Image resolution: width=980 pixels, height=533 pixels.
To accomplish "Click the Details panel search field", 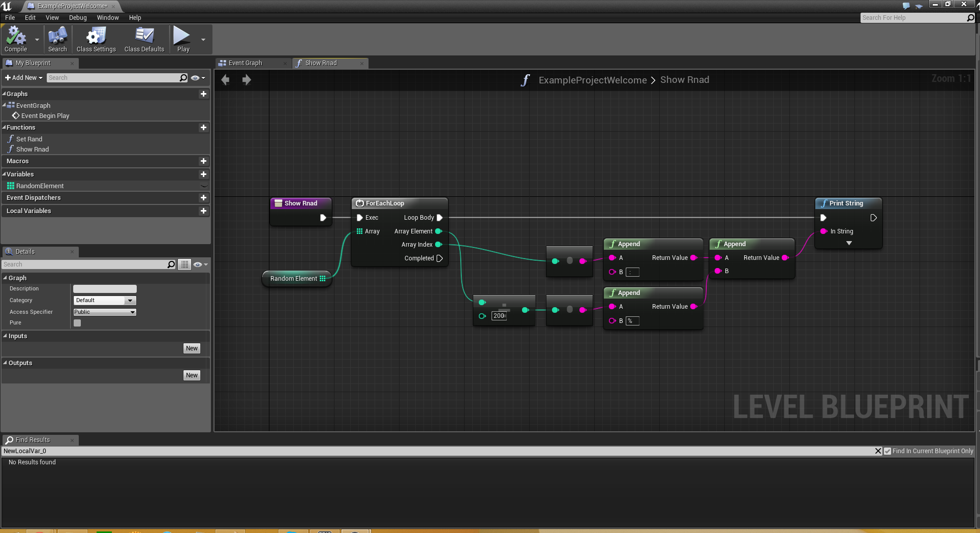I will click(x=84, y=264).
